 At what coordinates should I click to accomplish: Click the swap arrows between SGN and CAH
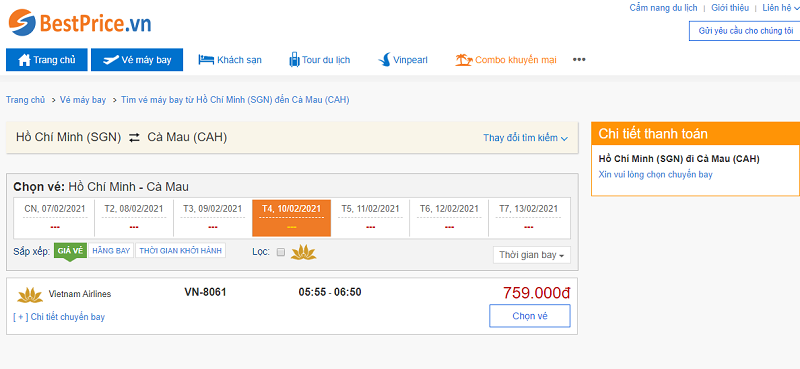(134, 137)
